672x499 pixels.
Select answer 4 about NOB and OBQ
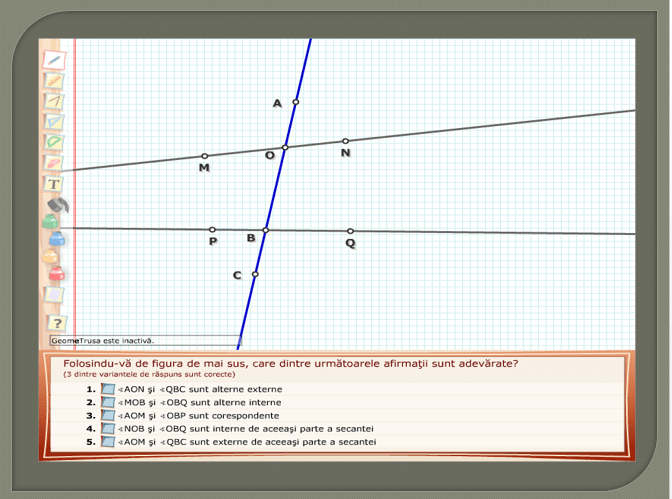pos(108,428)
